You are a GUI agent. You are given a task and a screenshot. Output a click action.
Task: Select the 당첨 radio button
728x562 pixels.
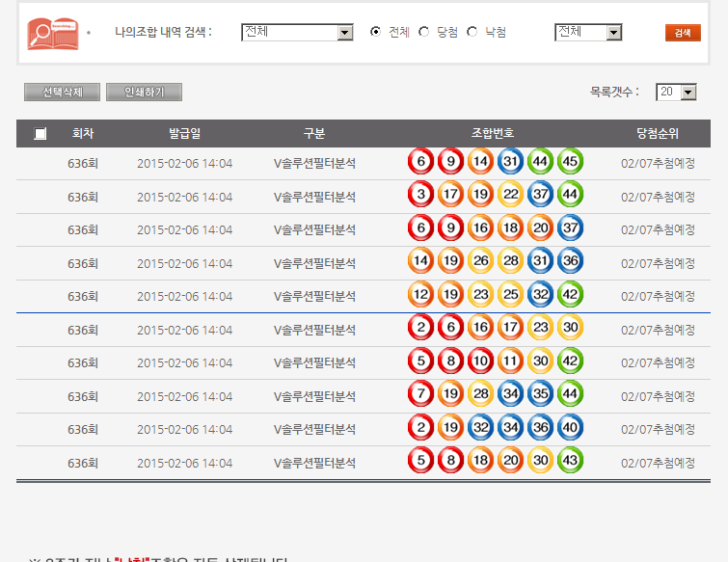coord(424,33)
